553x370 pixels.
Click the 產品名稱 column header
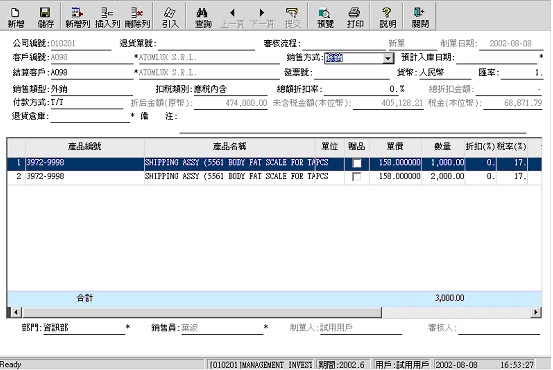pos(230,146)
